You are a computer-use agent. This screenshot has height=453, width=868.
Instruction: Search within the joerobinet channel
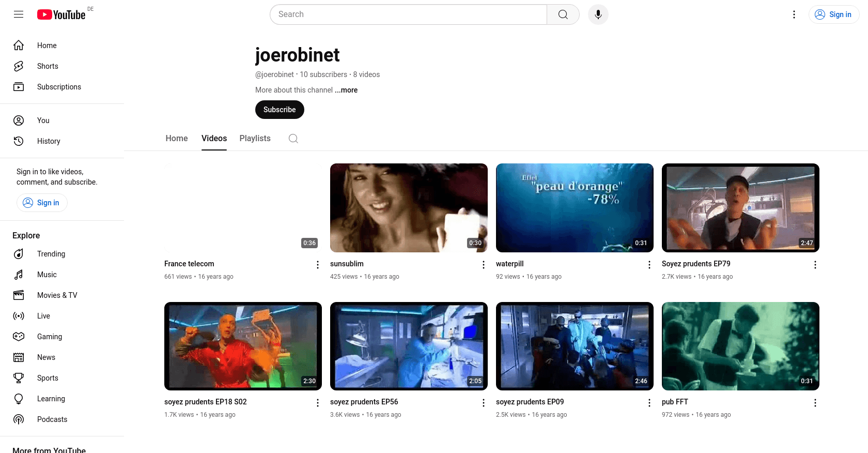pos(293,139)
